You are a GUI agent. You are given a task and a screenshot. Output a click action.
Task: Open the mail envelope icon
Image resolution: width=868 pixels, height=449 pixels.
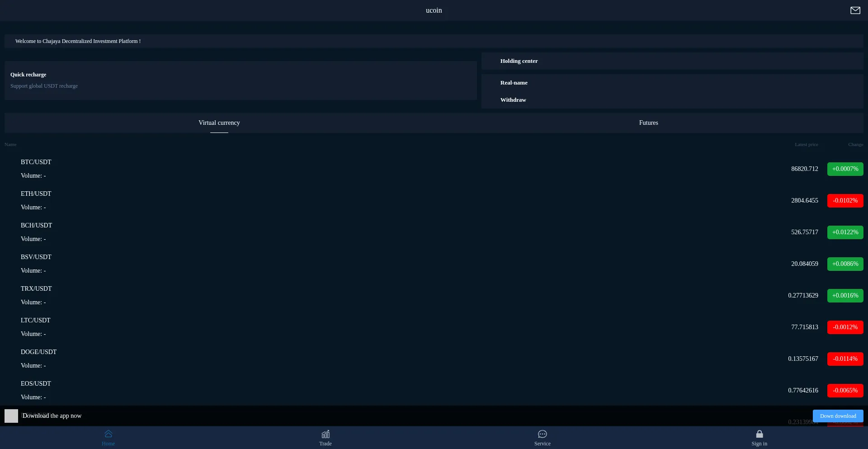[855, 10]
